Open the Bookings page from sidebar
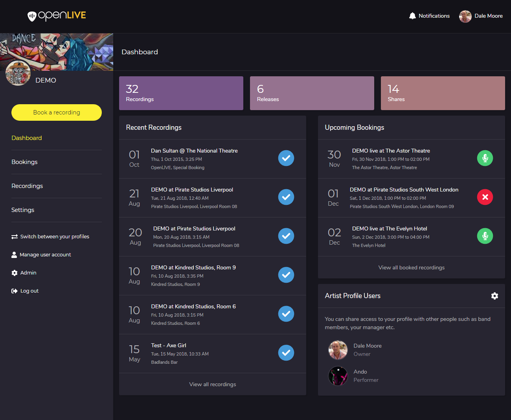 [x=24, y=162]
